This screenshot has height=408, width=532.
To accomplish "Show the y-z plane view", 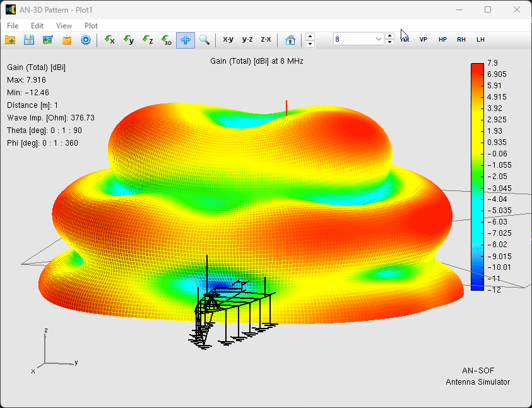I will pos(247,40).
